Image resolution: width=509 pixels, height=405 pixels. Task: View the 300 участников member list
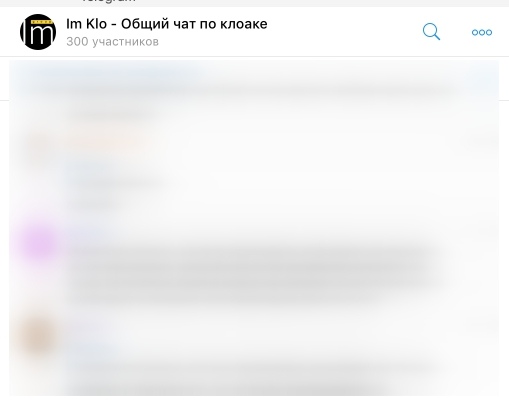112,42
